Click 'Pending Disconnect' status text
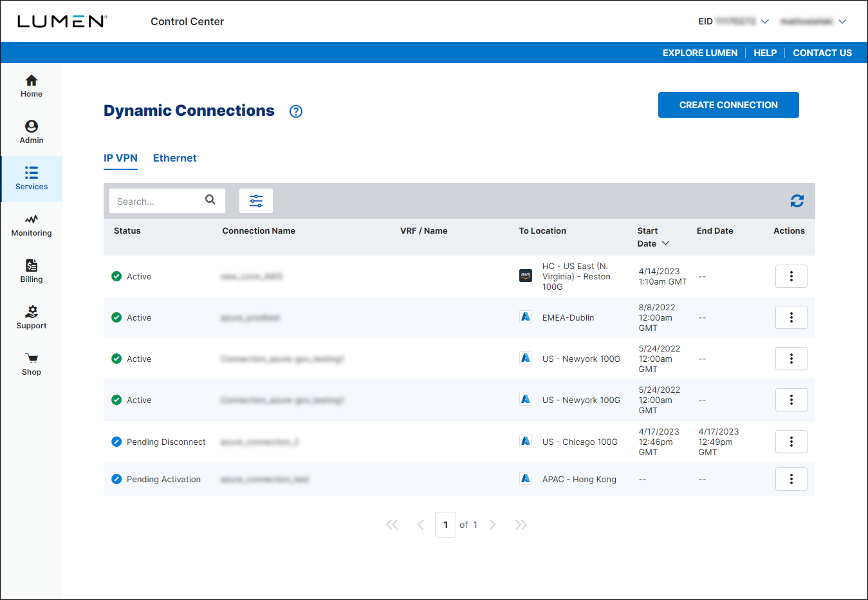This screenshot has width=868, height=600. (x=166, y=442)
